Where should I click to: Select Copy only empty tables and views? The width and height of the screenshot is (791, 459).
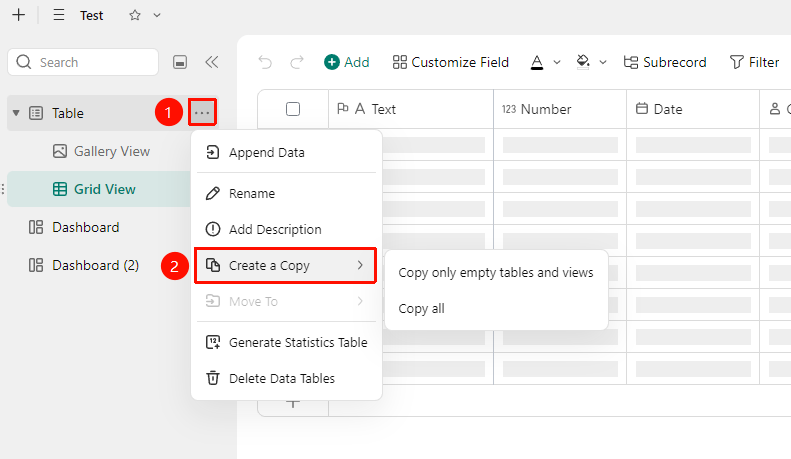496,272
